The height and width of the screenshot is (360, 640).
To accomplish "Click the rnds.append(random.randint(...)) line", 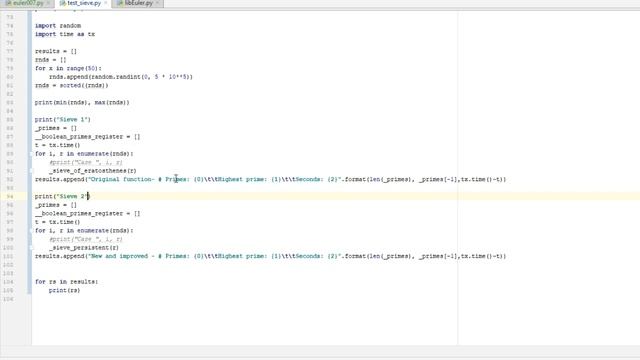I will click(x=121, y=77).
